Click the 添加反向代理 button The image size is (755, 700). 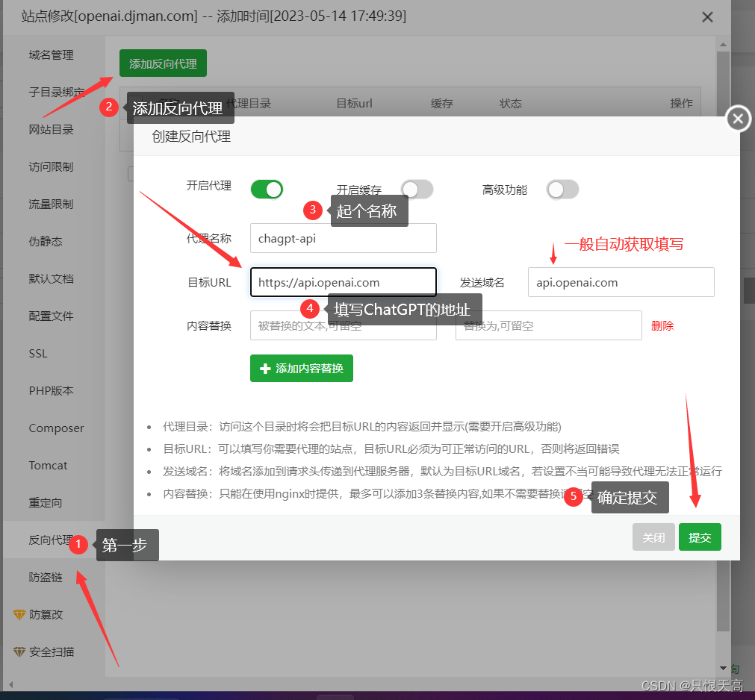tap(163, 63)
